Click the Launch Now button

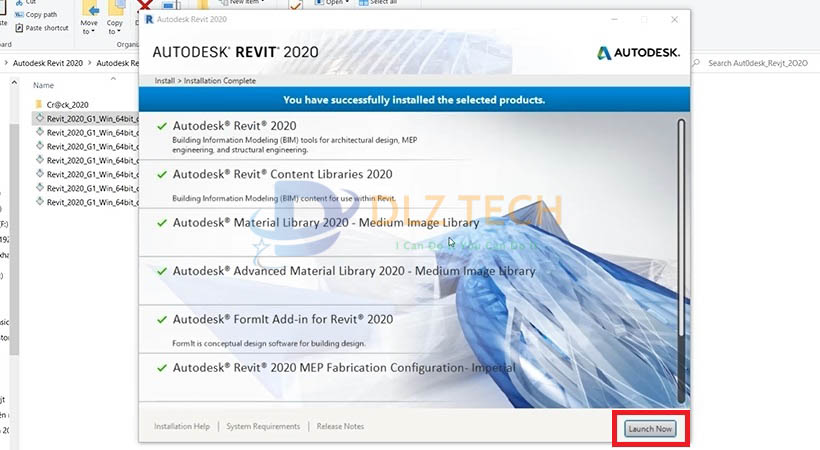point(650,429)
